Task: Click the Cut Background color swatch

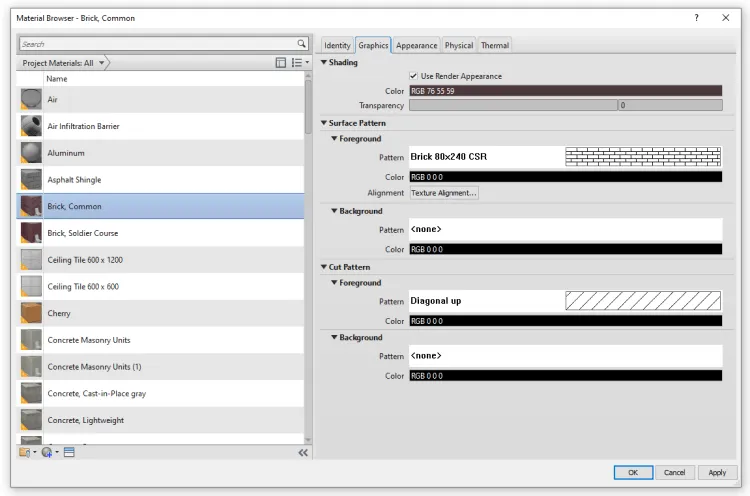Action: [x=565, y=375]
